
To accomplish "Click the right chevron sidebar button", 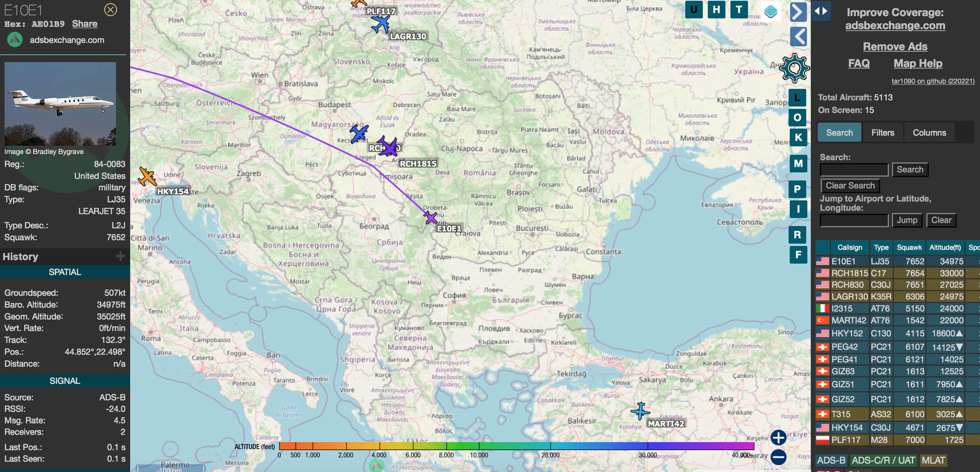I will 798,12.
